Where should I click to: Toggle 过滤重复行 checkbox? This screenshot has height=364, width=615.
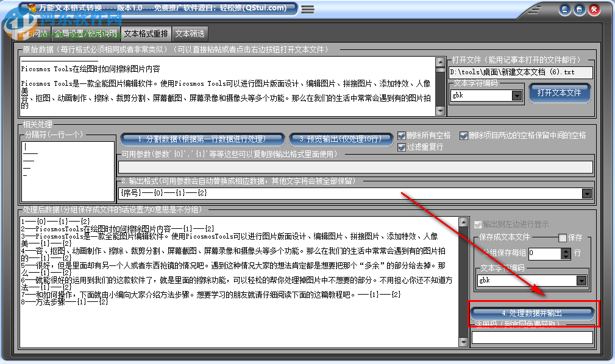click(401, 147)
